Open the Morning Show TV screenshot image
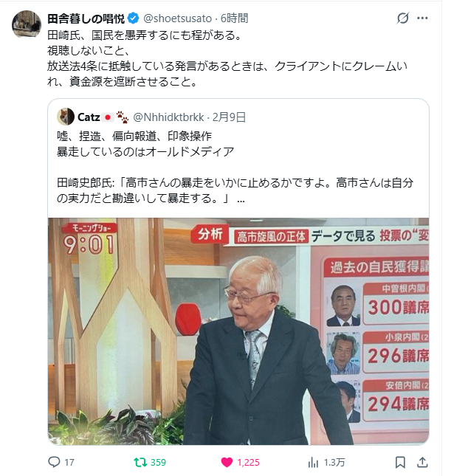Image resolution: width=451 pixels, height=476 pixels. coord(238,331)
